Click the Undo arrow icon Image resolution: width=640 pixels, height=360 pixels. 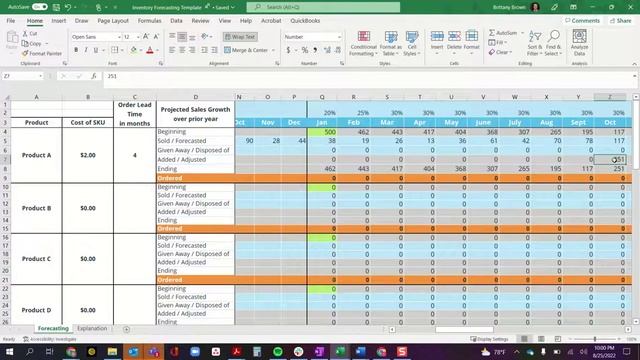click(x=68, y=7)
